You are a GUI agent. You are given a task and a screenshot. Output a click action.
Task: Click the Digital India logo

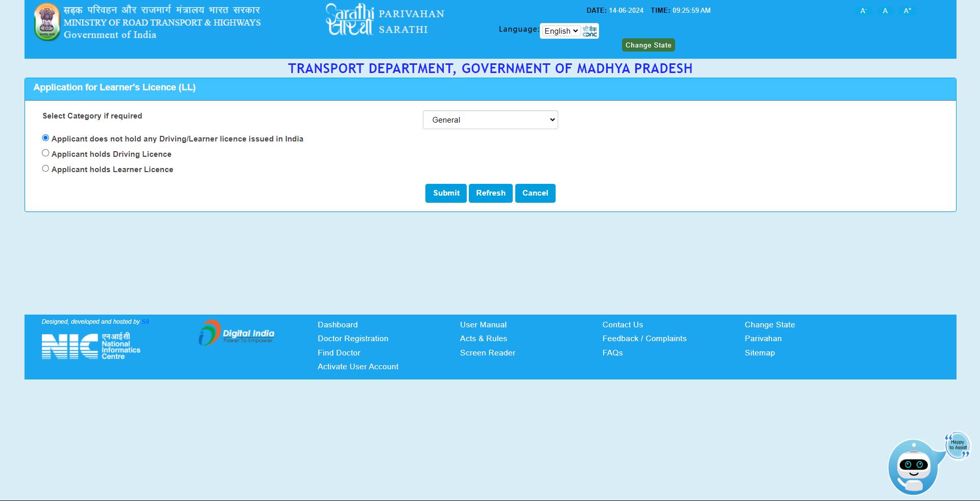click(x=236, y=333)
